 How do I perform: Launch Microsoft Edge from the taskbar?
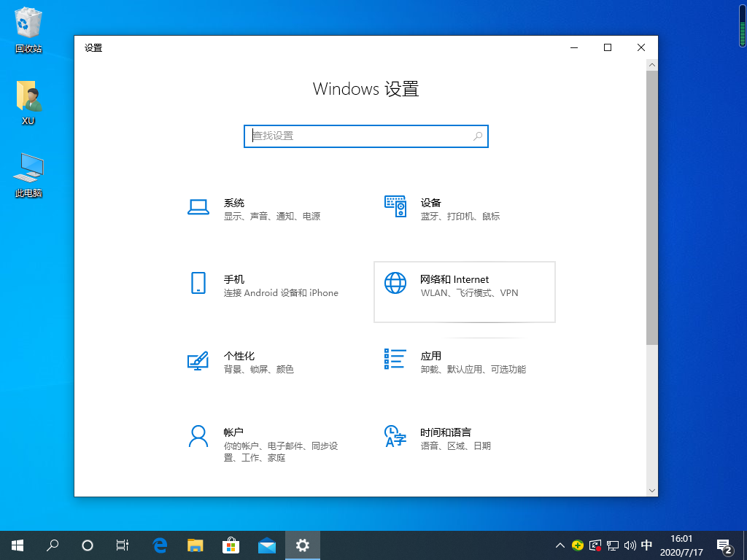[x=160, y=545]
